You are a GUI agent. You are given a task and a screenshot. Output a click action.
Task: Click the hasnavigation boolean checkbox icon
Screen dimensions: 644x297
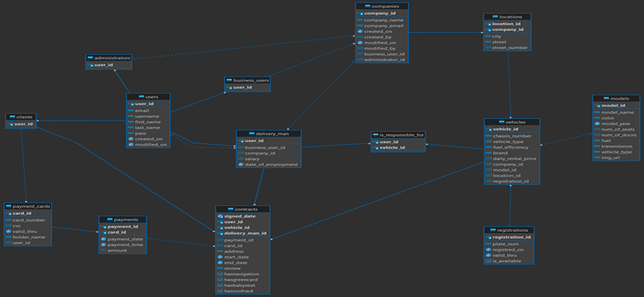(x=220, y=274)
